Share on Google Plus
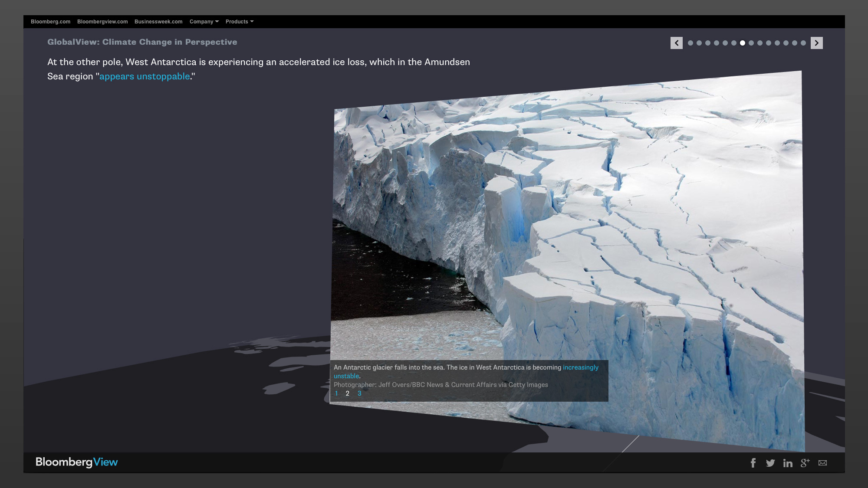The width and height of the screenshot is (868, 488). (805, 463)
